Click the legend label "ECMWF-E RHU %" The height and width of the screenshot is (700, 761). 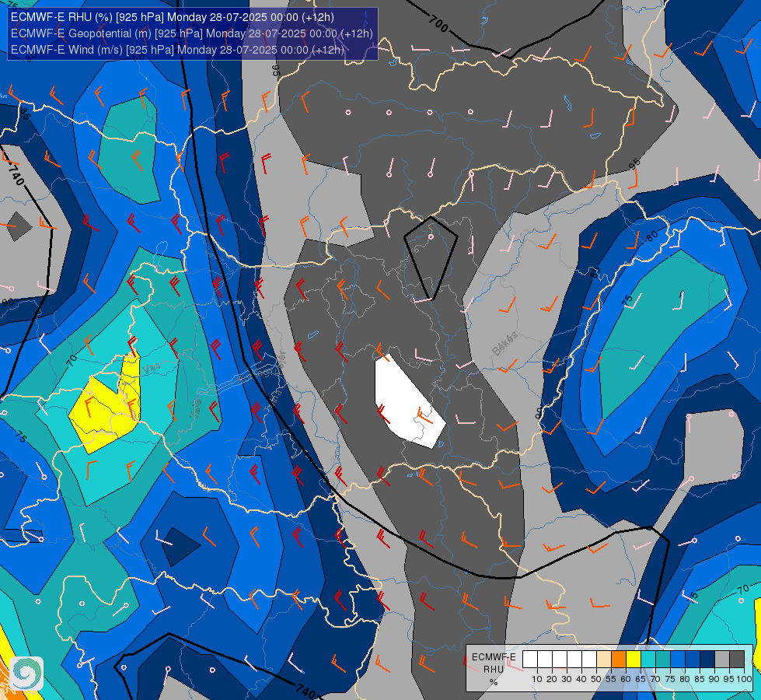coord(494,670)
